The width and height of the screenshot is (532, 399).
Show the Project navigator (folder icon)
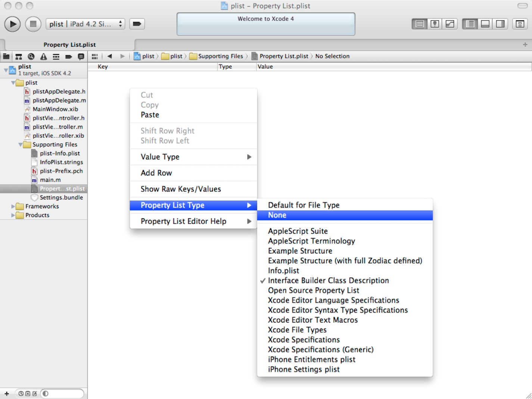[6, 56]
